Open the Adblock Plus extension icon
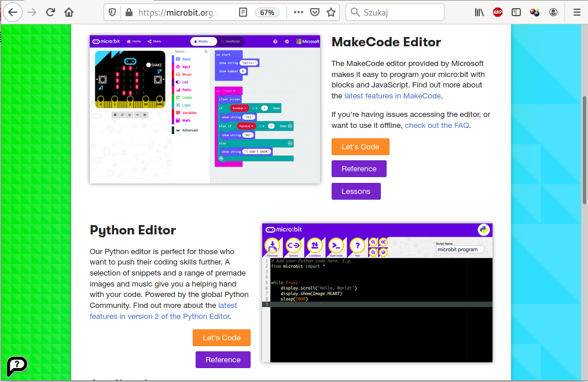Image resolution: width=588 pixels, height=382 pixels. point(498,12)
